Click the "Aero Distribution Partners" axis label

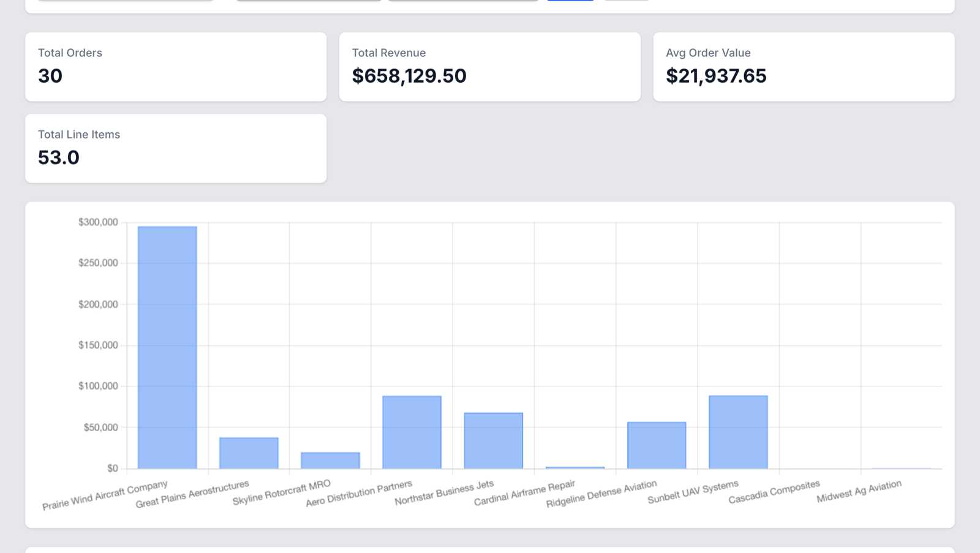(x=359, y=494)
